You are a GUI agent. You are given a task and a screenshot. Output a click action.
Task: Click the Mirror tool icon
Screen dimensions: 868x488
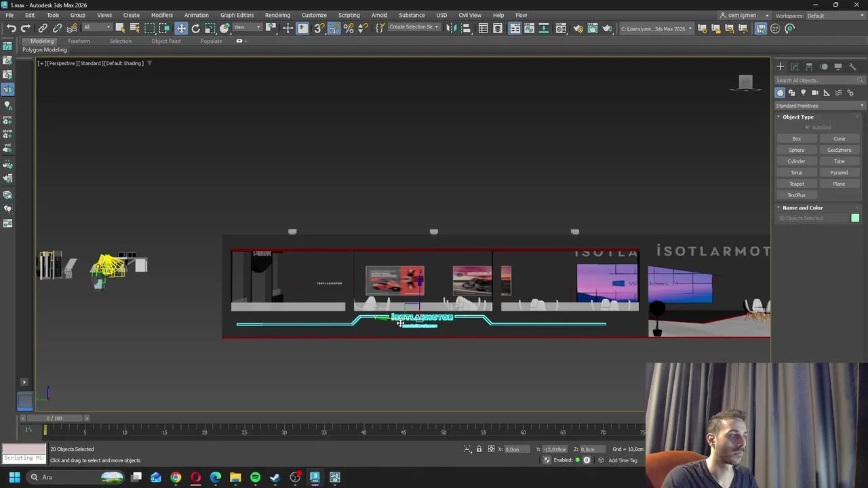coord(450,28)
